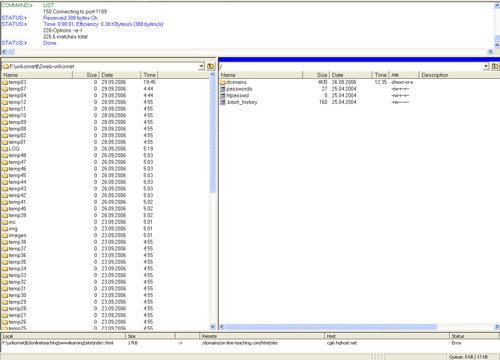500x360 pixels.
Task: Sort local files by Size column
Action: [x=85, y=75]
